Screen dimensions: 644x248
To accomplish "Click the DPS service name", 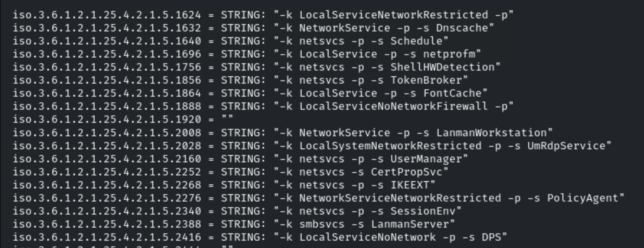I will pyautogui.click(x=491, y=237).
